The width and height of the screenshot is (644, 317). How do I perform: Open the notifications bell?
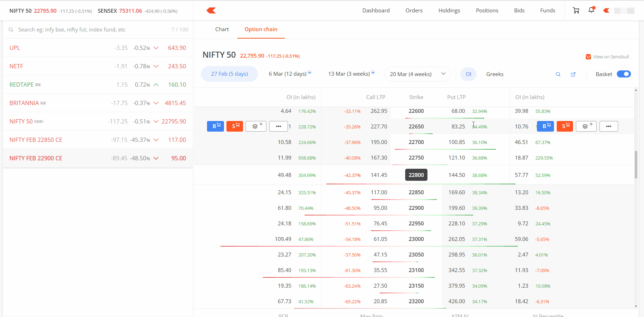[x=591, y=10]
